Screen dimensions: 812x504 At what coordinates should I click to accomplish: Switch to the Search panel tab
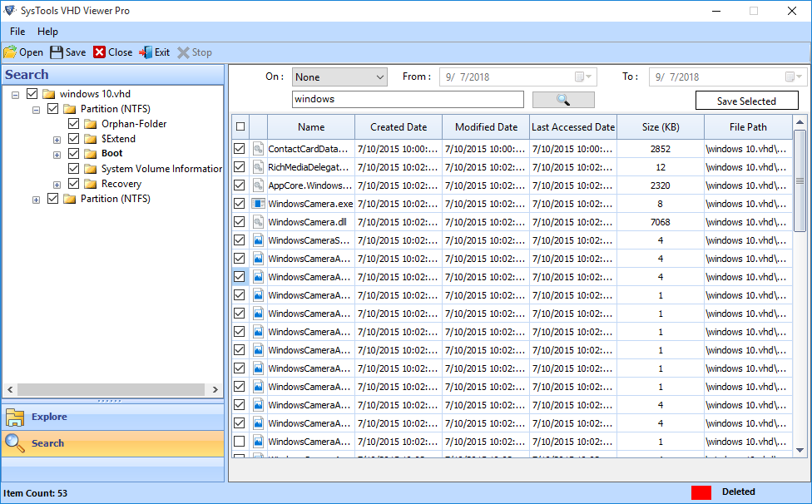tap(113, 443)
